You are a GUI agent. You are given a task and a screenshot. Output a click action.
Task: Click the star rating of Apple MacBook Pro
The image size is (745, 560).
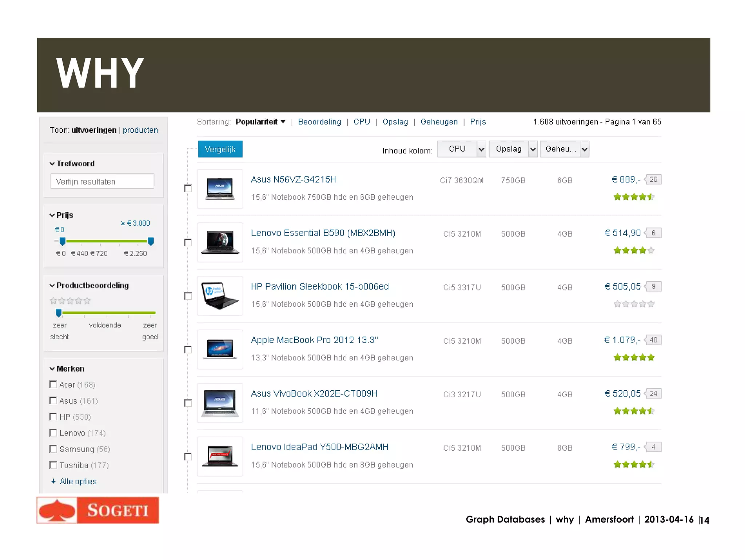634,357
